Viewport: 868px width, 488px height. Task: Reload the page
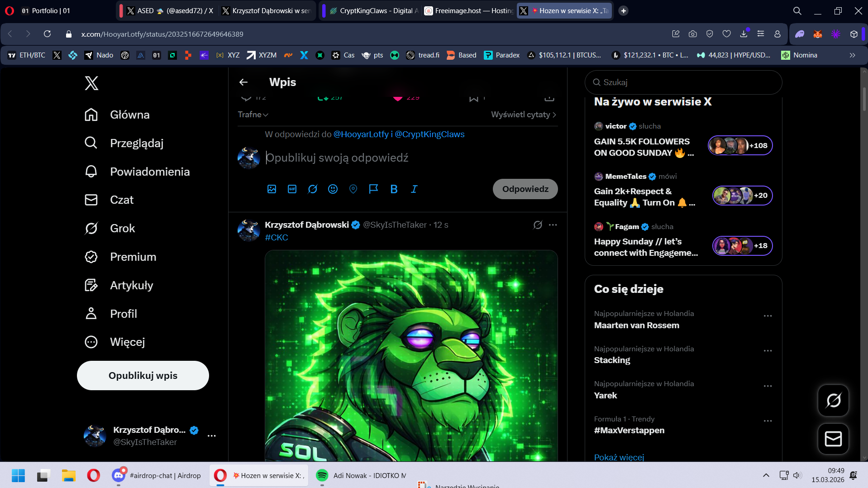coord(47,34)
